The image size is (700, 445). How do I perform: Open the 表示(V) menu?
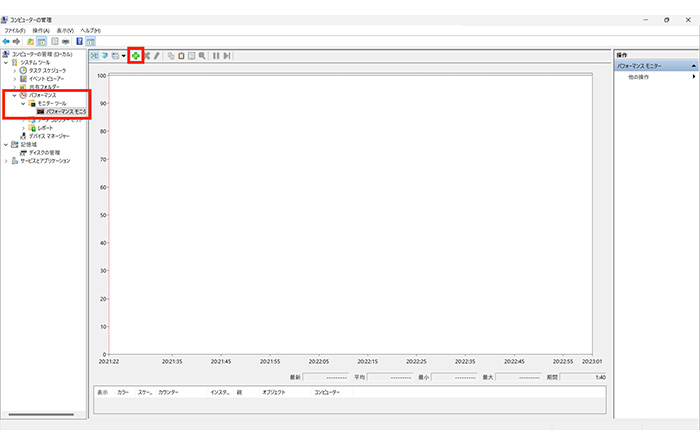[64, 31]
